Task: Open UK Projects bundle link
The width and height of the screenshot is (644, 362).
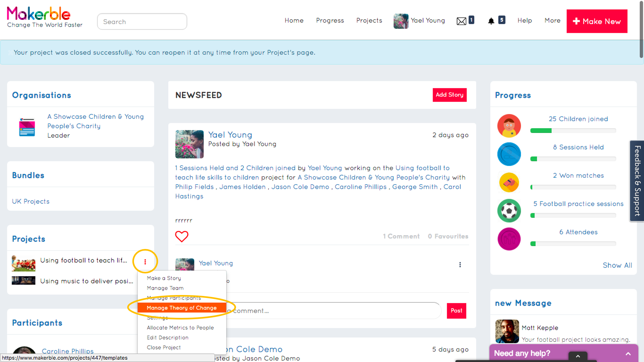Action: click(x=31, y=201)
